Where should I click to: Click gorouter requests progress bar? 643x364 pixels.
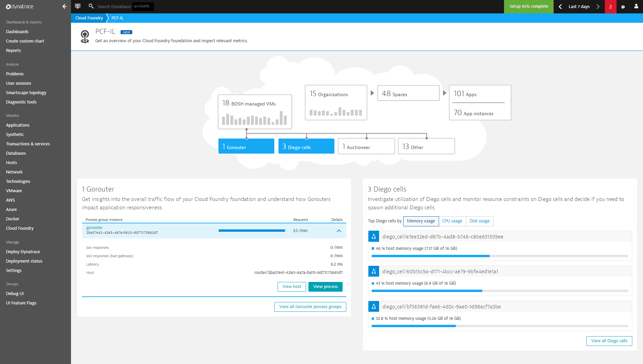click(x=252, y=231)
